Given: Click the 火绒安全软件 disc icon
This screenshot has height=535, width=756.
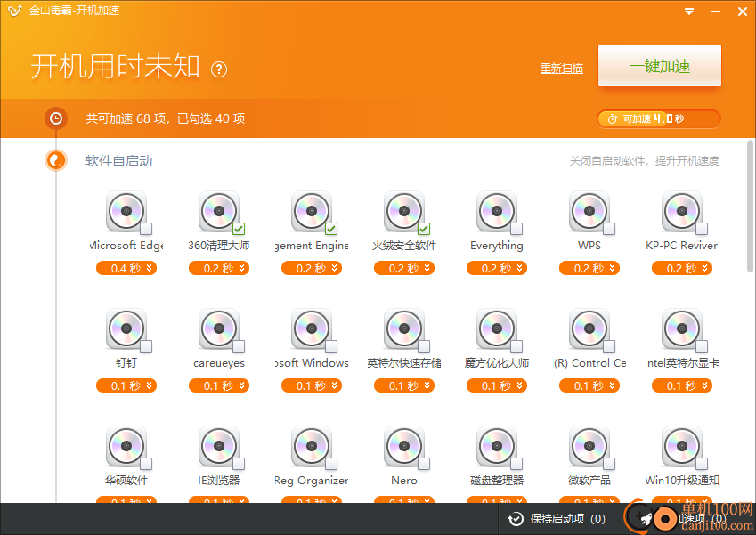Looking at the screenshot, I should (404, 211).
